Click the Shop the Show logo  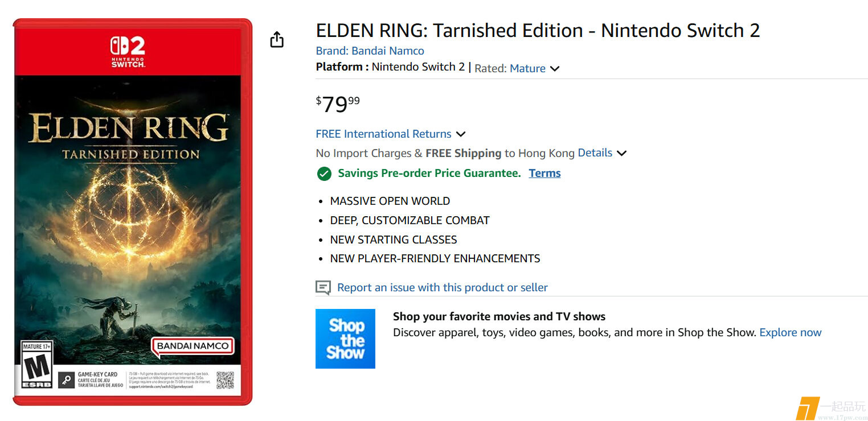pos(345,339)
